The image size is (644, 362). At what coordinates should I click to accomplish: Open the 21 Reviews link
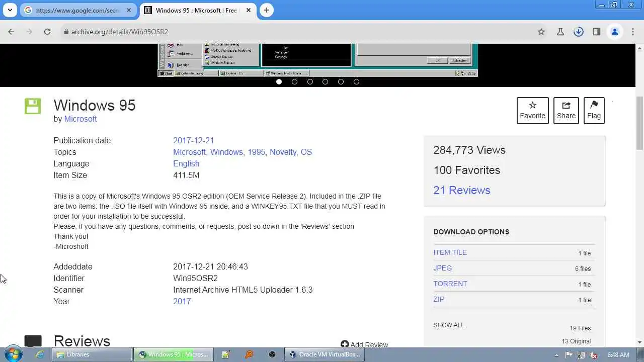(462, 190)
